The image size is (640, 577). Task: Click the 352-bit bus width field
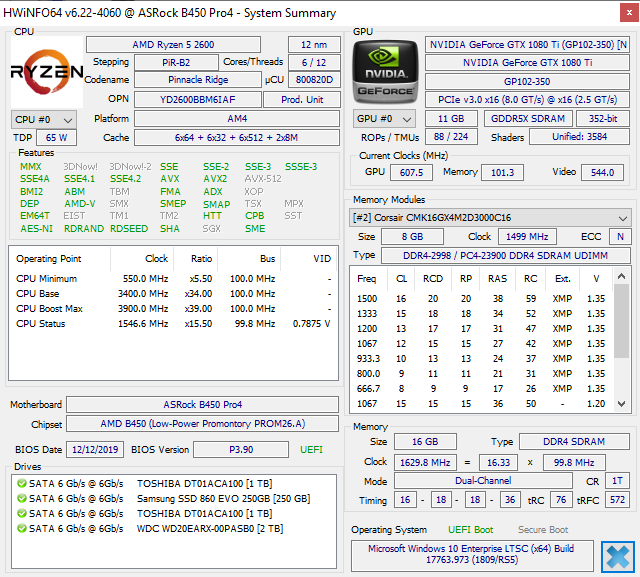603,118
